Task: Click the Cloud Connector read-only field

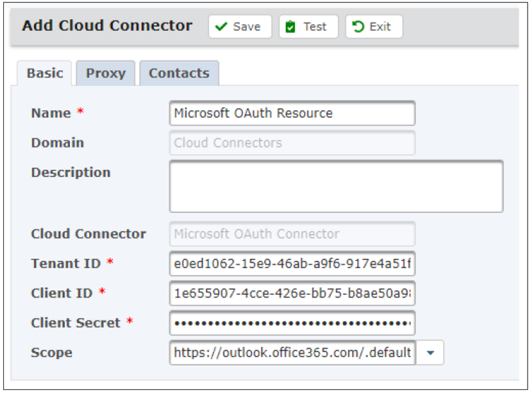Action: coord(291,234)
